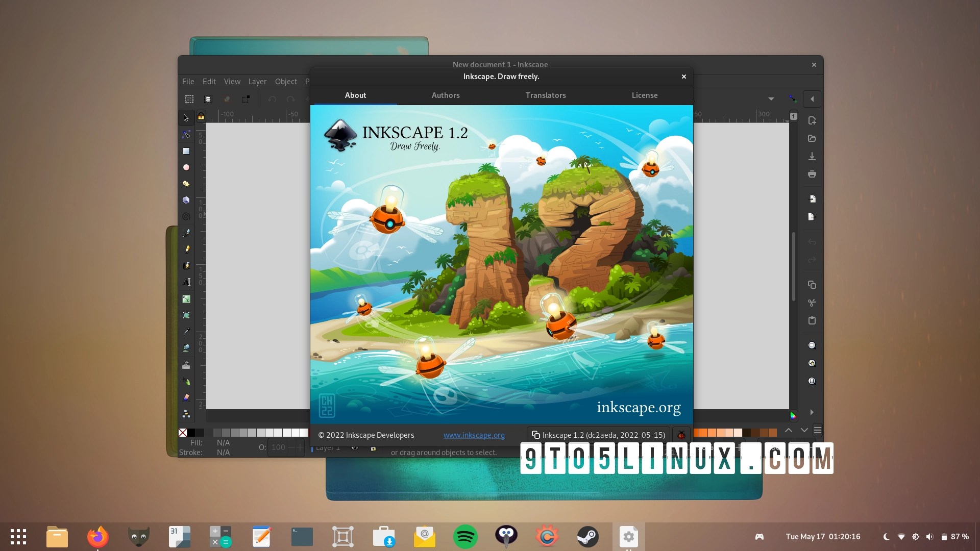Open the Layer menu
The image size is (980, 551).
pyautogui.click(x=258, y=81)
